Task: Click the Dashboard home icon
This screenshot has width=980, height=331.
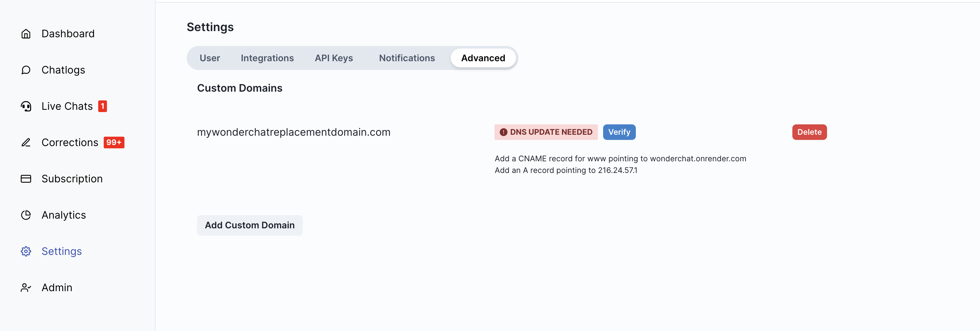Action: click(x=26, y=34)
